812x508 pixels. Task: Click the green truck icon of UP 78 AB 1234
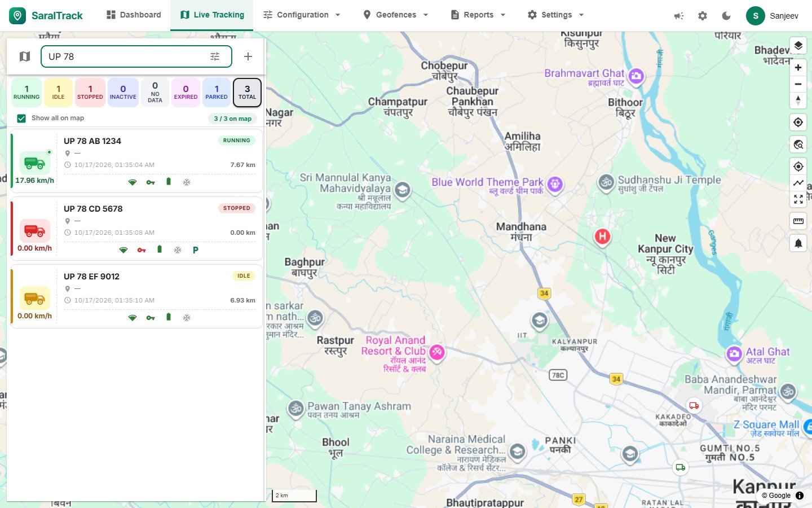(x=35, y=163)
